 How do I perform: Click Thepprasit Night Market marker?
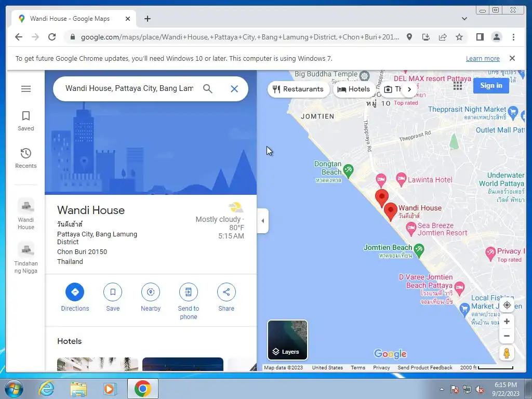pyautogui.click(x=513, y=112)
